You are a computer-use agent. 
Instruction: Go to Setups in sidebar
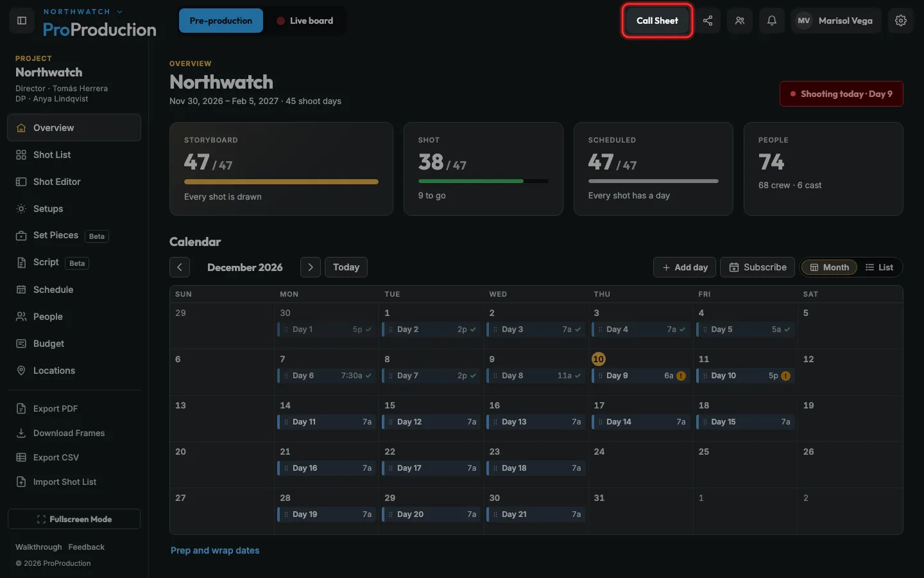[x=74, y=209]
